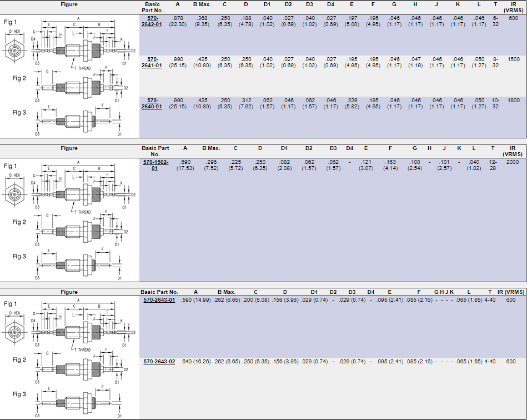527x420 pixels.
Task: Click the Figure header in top table
Action: point(69,4)
